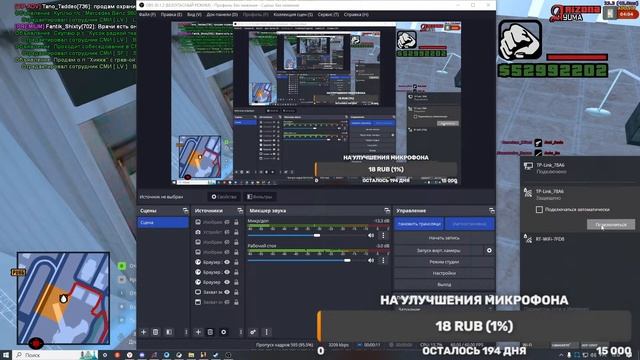The height and width of the screenshot is (360, 640).
Task: Open the Файл menu
Action: (147, 14)
